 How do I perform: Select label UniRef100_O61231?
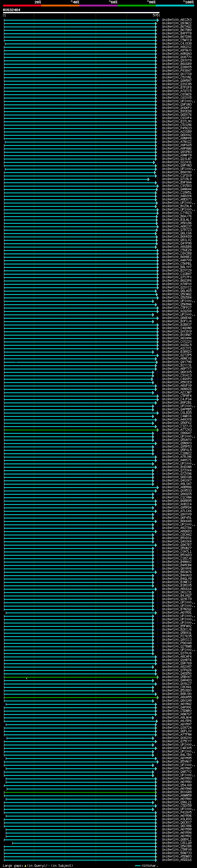(177, 592)
